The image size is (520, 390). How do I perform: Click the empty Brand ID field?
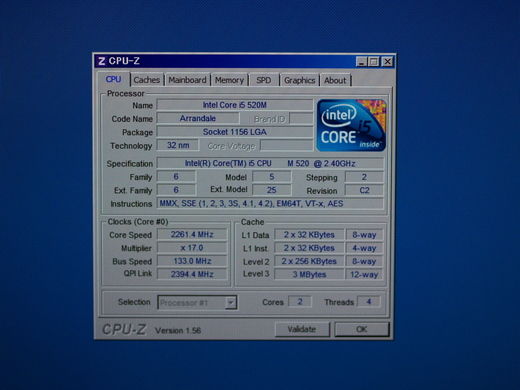click(x=301, y=119)
